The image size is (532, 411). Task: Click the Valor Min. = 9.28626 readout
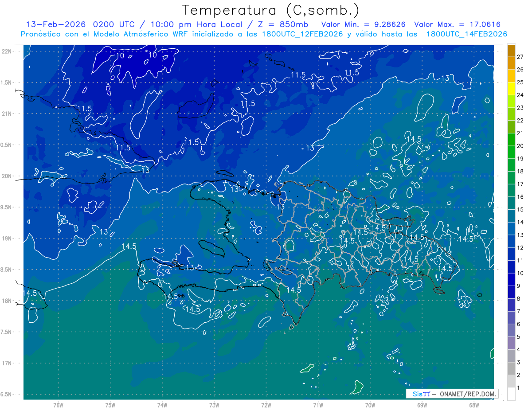coord(364,24)
